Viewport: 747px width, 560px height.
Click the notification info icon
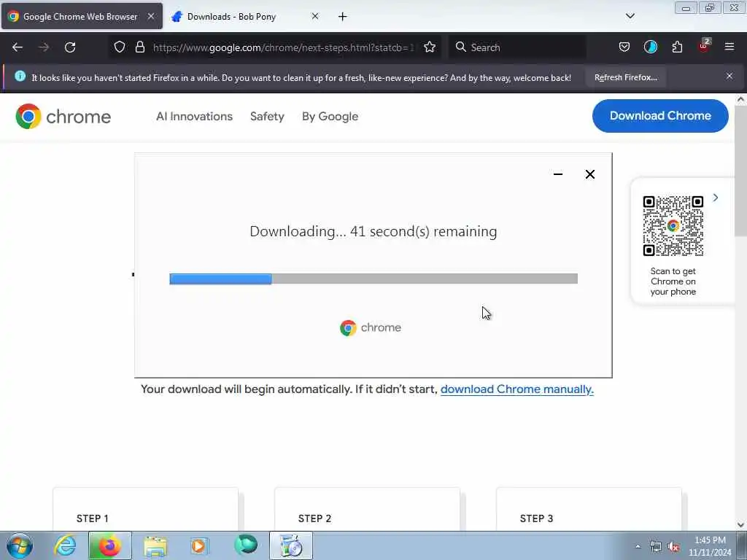(x=20, y=76)
